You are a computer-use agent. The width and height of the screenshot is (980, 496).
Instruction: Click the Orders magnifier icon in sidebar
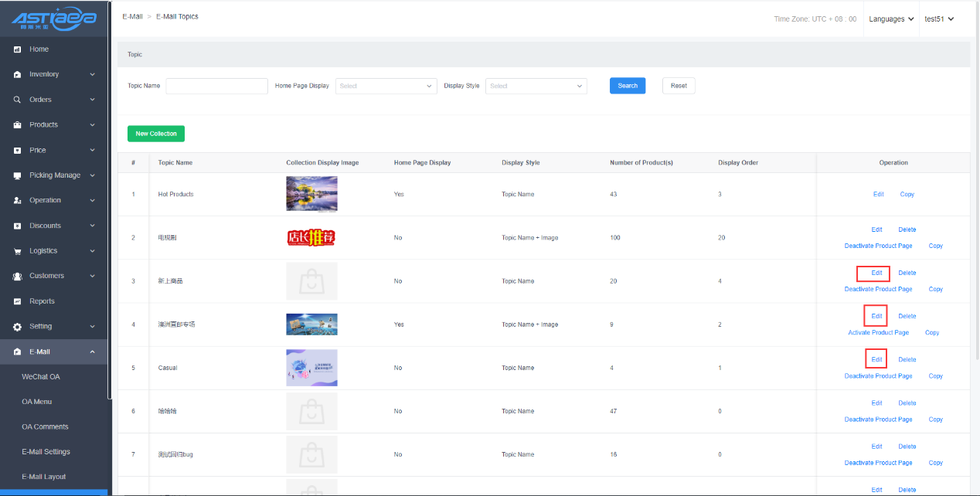click(x=17, y=100)
